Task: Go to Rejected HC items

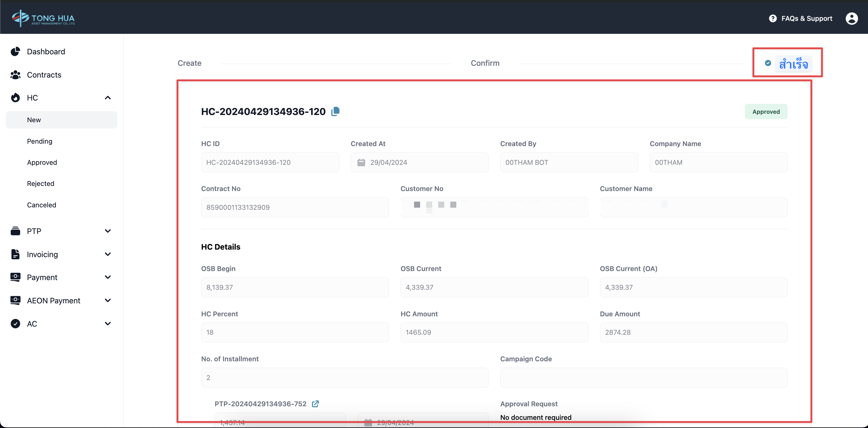Action: pyautogui.click(x=40, y=184)
